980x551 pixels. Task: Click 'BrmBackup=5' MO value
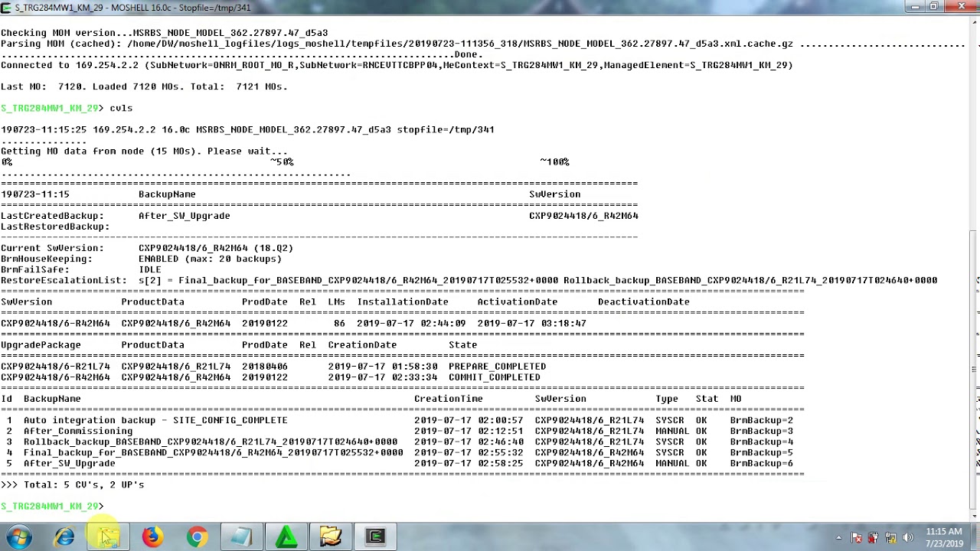[761, 452]
